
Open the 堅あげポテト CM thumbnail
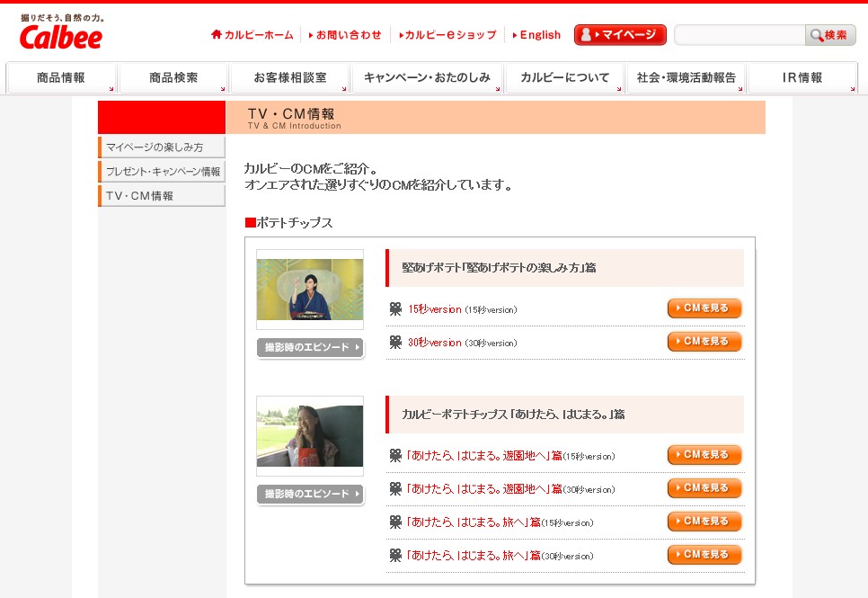coord(310,290)
